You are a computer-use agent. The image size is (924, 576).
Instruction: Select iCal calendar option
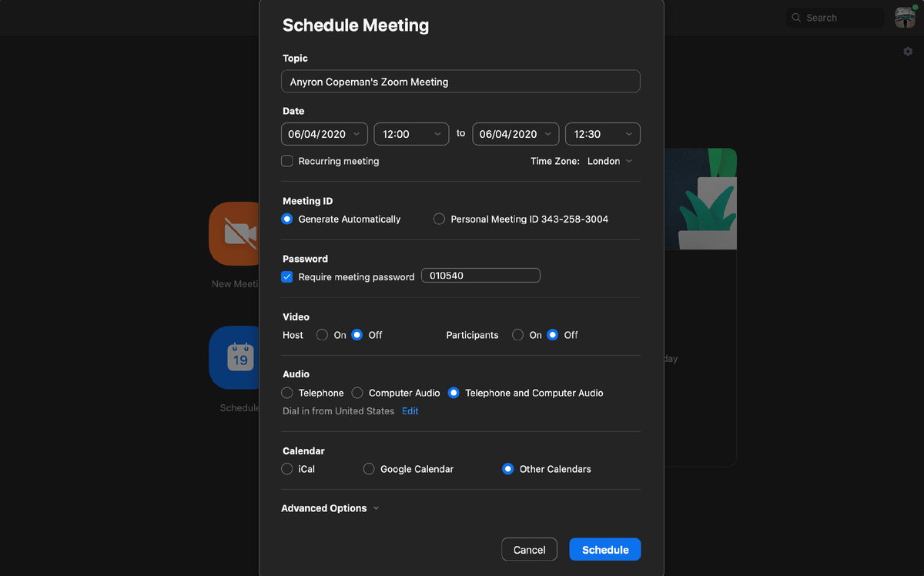(287, 469)
